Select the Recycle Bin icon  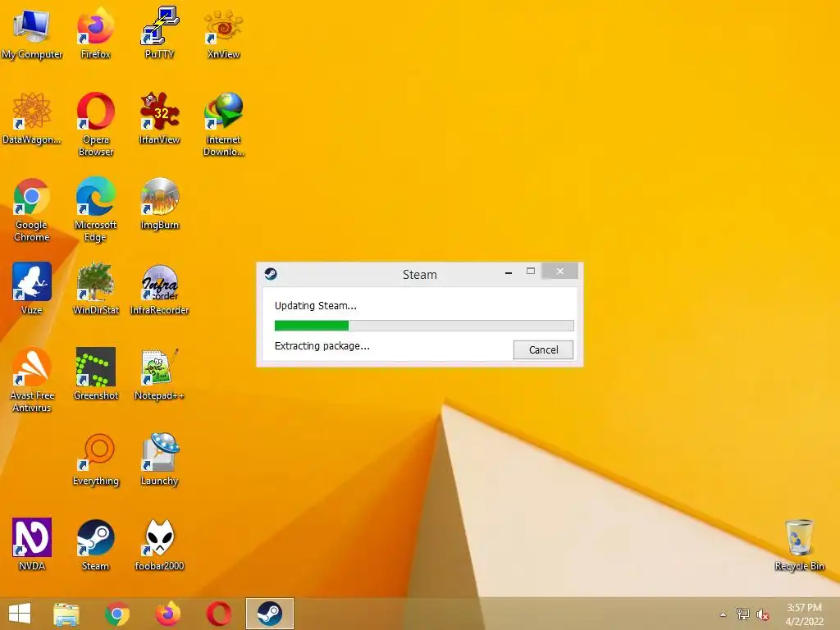(x=799, y=545)
